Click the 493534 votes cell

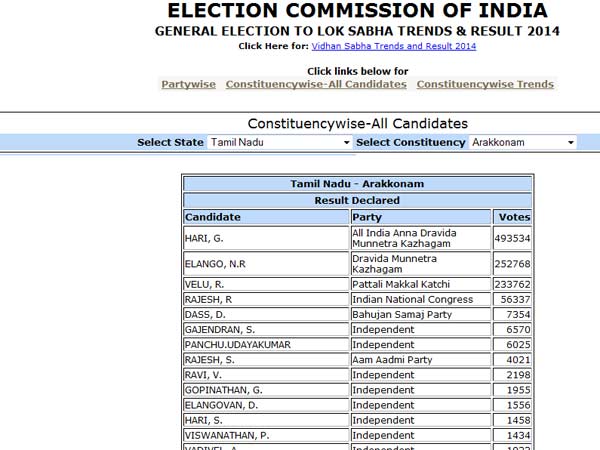(513, 238)
